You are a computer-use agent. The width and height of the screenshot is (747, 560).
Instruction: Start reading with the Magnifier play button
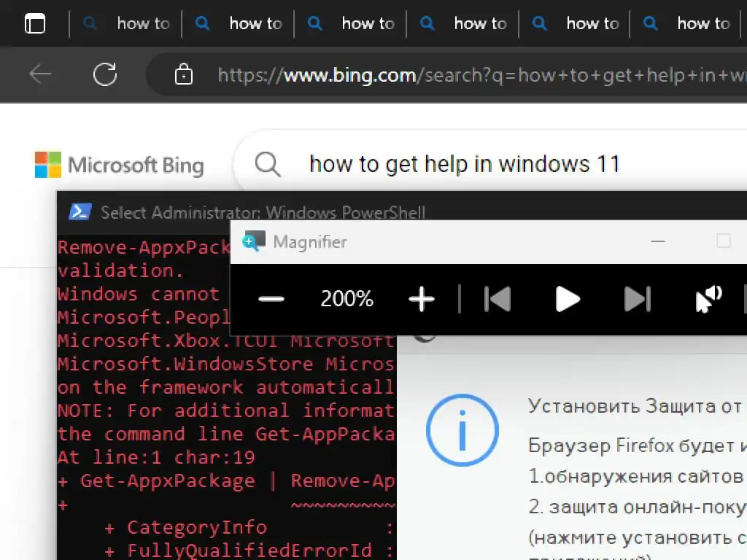(568, 299)
